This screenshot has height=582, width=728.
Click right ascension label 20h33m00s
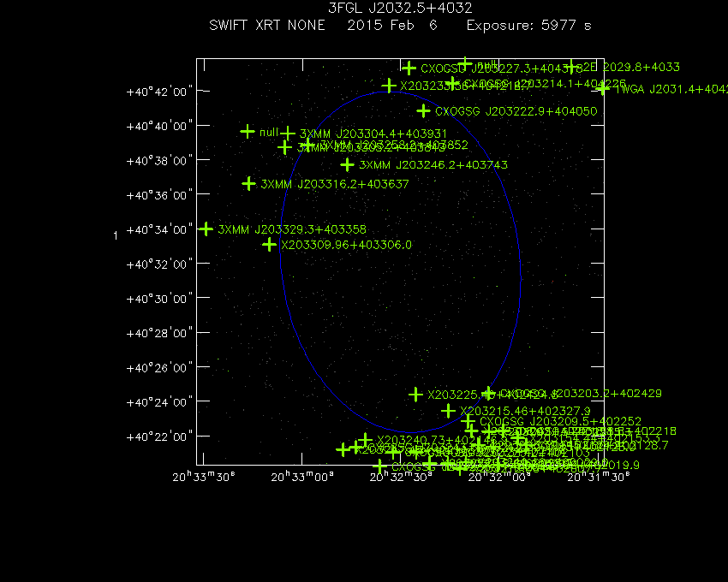pos(302,477)
